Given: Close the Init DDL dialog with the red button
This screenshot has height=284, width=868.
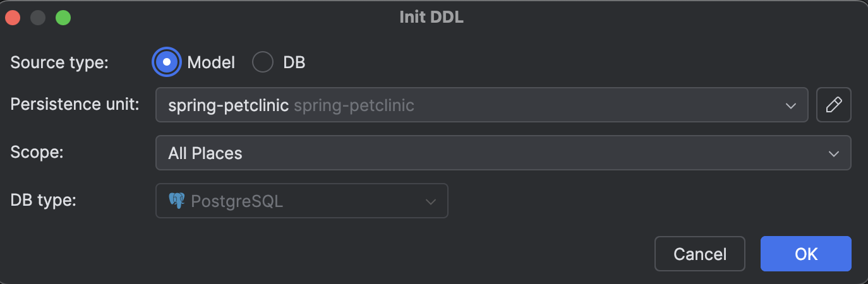Looking at the screenshot, I should pyautogui.click(x=13, y=18).
